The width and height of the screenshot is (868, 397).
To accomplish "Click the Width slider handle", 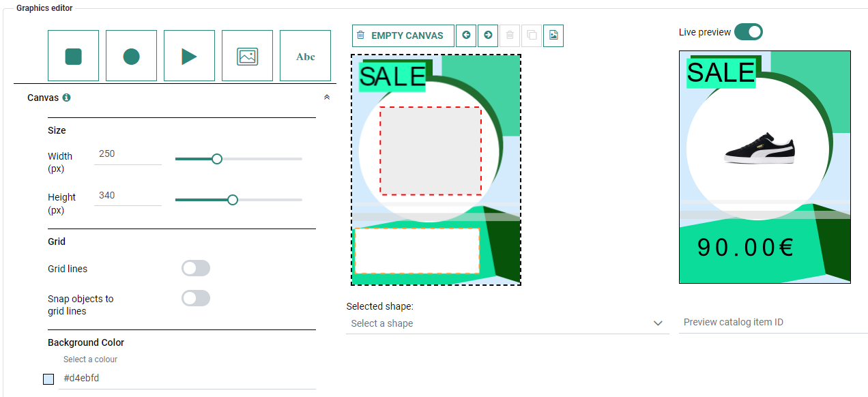I will tap(217, 159).
